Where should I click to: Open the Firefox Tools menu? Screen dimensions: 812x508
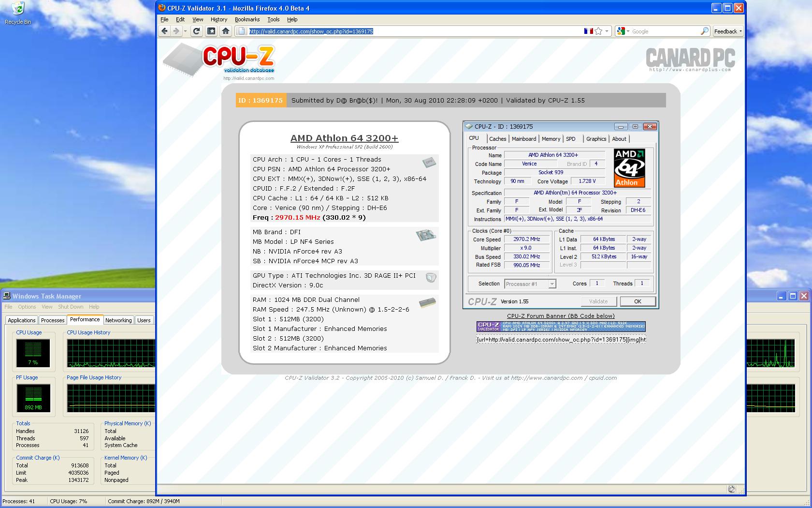[x=274, y=19]
